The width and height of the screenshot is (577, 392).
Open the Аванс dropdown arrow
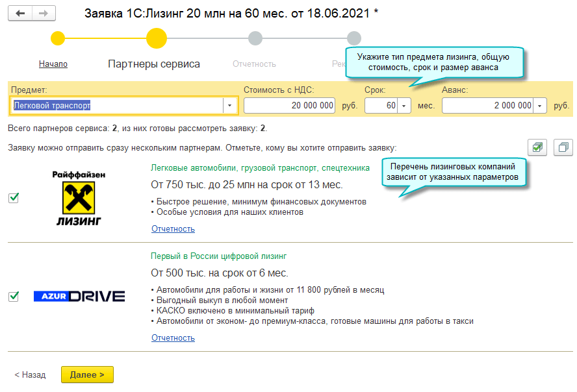(x=539, y=105)
